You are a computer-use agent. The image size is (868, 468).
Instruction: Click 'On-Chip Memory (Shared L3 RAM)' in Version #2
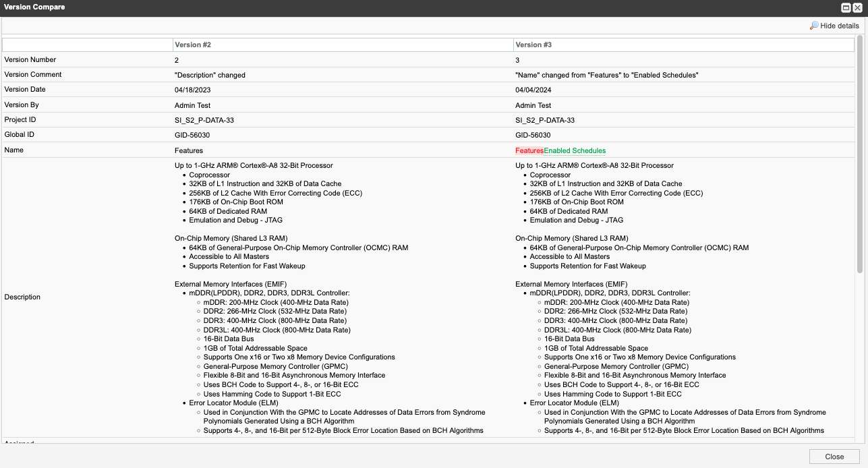231,239
